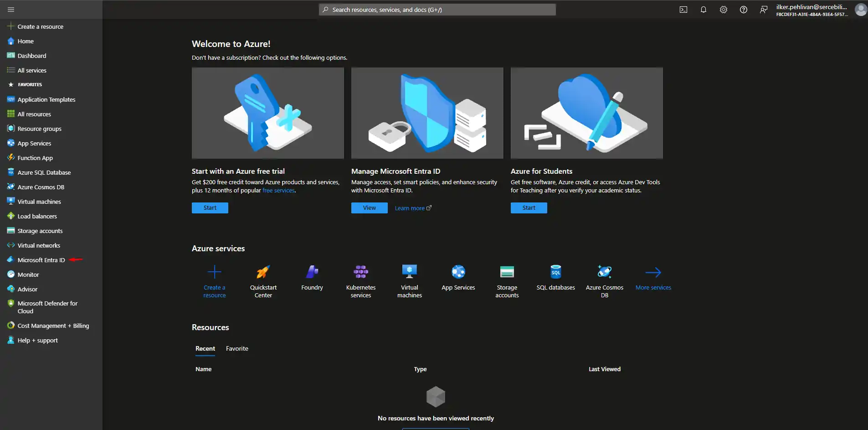The image size is (868, 430).
Task: Open Storage accounts service icon
Action: [x=507, y=272]
